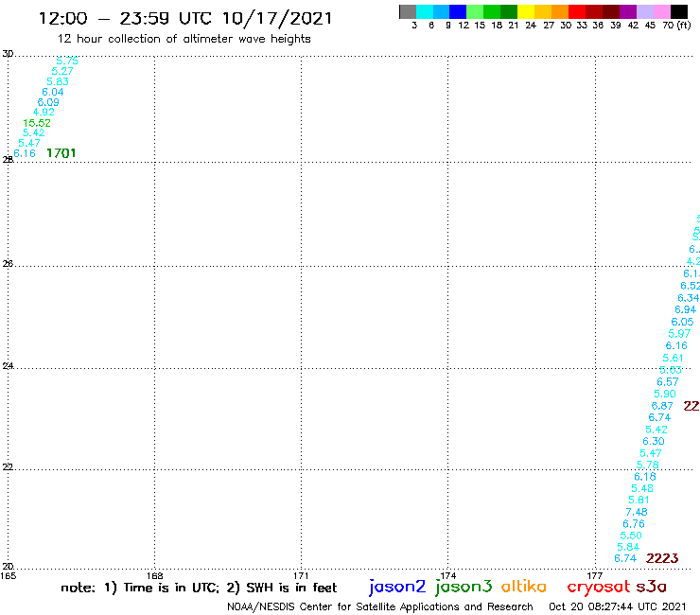Click the 5.78 wave height reading

point(647,465)
